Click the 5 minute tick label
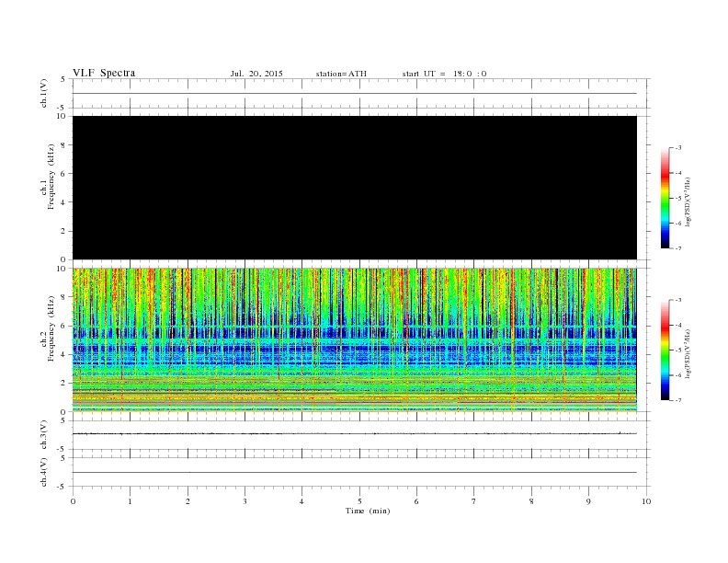This screenshot has width=728, height=563. (x=359, y=501)
